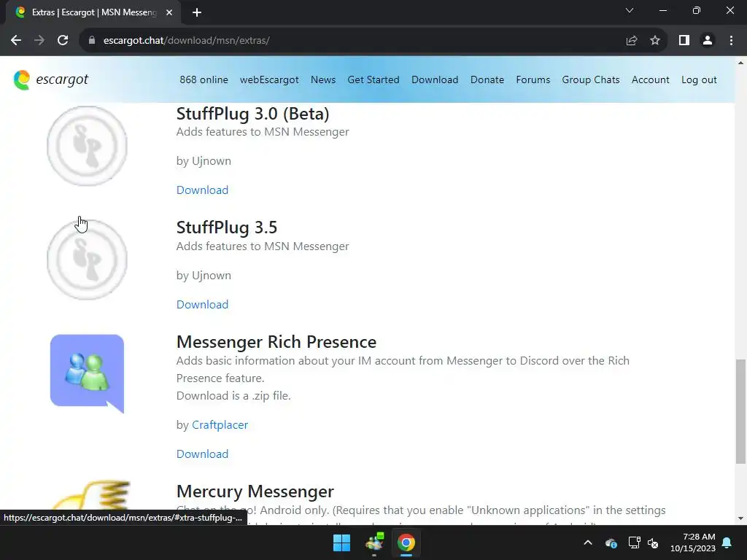747x560 pixels.
Task: Click the page vertical scrollbar thumb
Action: (740, 411)
